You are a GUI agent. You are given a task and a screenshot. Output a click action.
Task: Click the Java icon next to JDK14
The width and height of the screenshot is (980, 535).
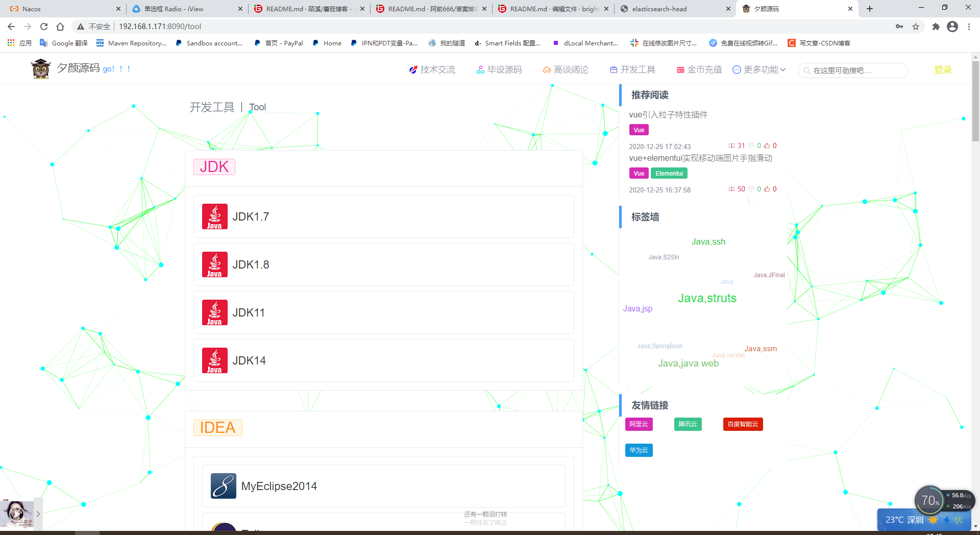coord(215,360)
